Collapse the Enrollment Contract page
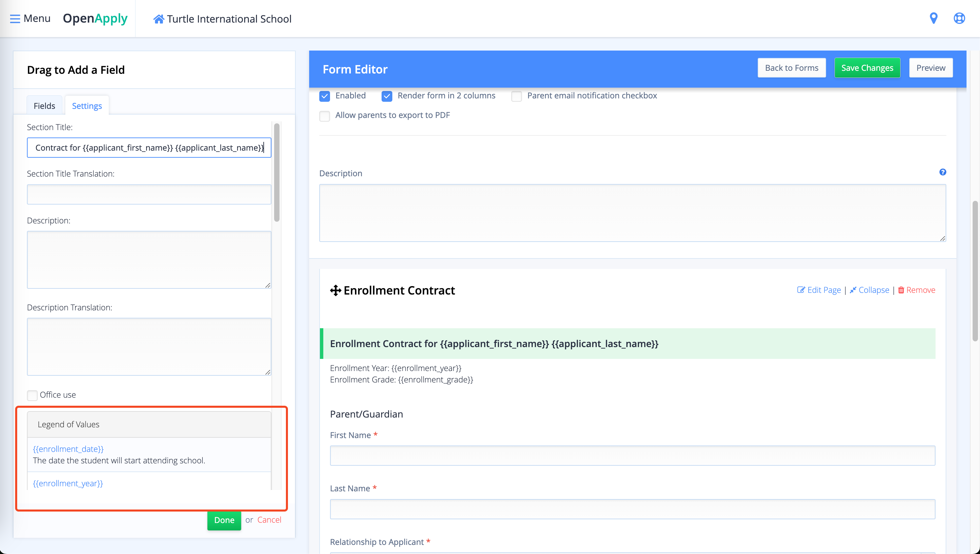Image resolution: width=980 pixels, height=554 pixels. [873, 290]
